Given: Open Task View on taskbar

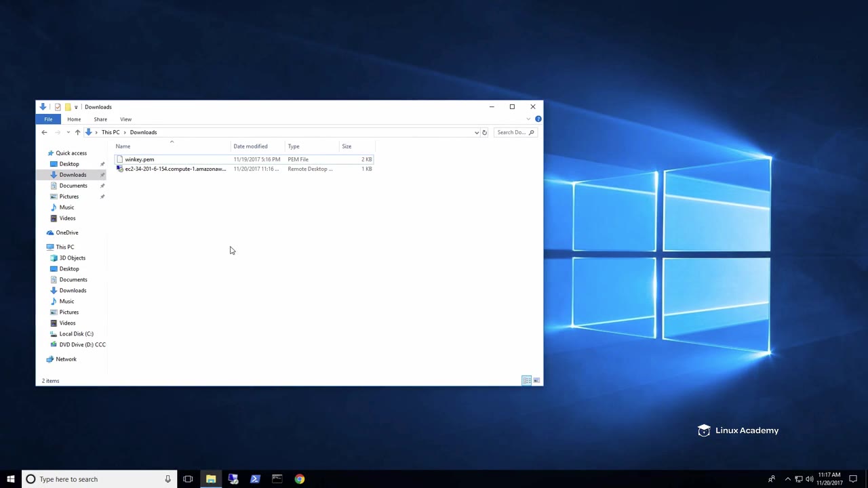Looking at the screenshot, I should pyautogui.click(x=188, y=479).
